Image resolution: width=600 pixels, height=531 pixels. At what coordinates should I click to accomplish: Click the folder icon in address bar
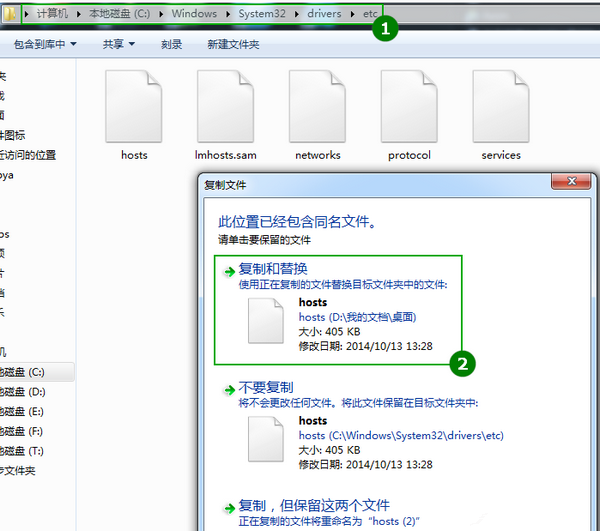coord(10,15)
